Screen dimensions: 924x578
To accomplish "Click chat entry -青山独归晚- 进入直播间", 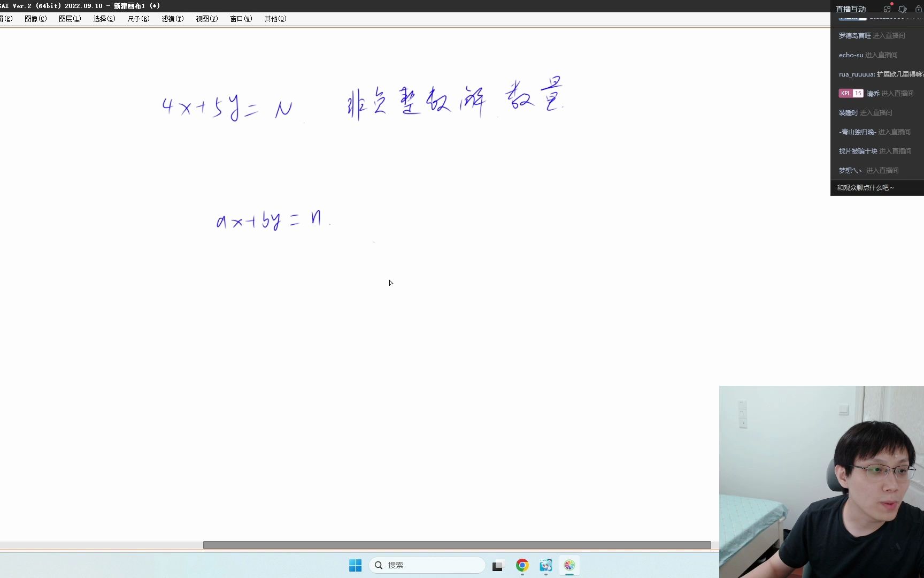I will point(874,132).
